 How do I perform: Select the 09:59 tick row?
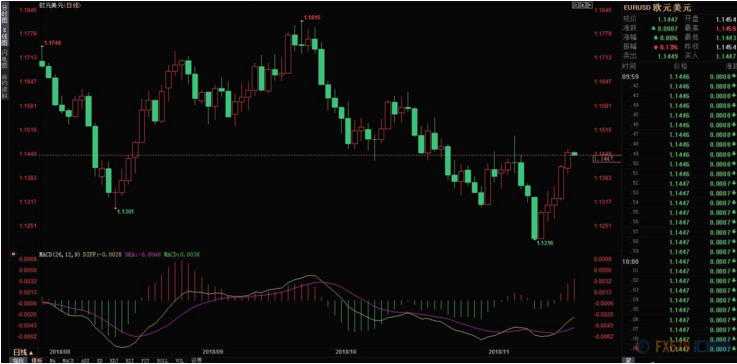click(679, 76)
